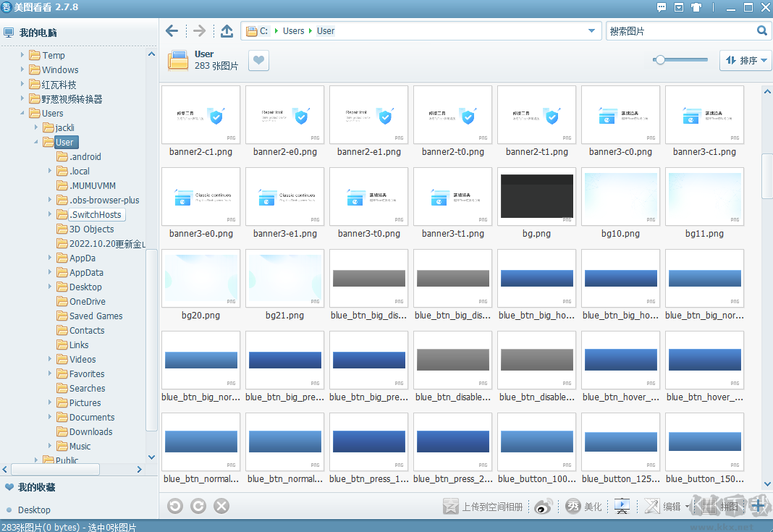The width and height of the screenshot is (773, 532).
Task: Expand the 编辑 edit dropdown arrow
Action: coord(687,507)
